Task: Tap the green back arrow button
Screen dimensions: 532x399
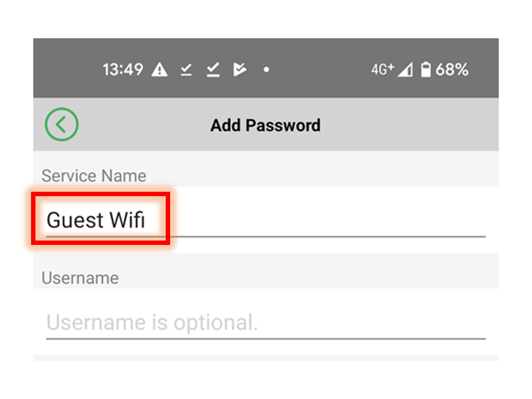Action: [62, 125]
